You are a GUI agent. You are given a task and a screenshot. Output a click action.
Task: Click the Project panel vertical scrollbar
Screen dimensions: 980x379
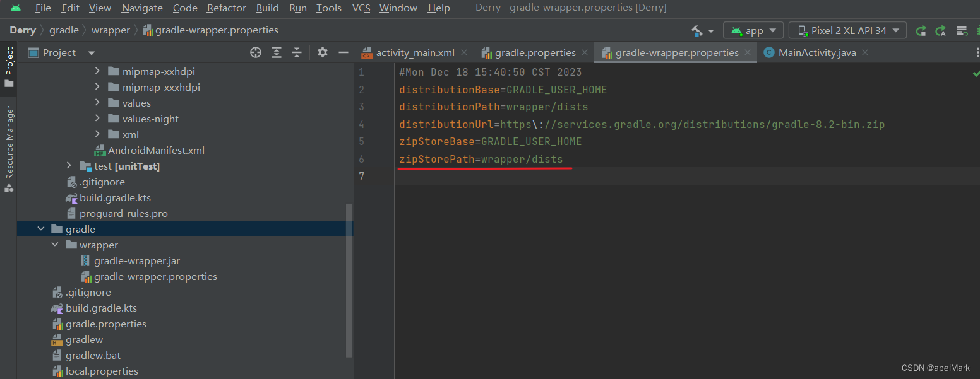pos(349,281)
